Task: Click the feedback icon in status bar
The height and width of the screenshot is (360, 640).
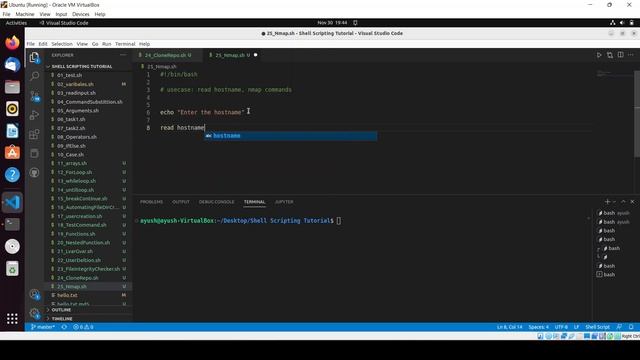Action: click(x=619, y=327)
